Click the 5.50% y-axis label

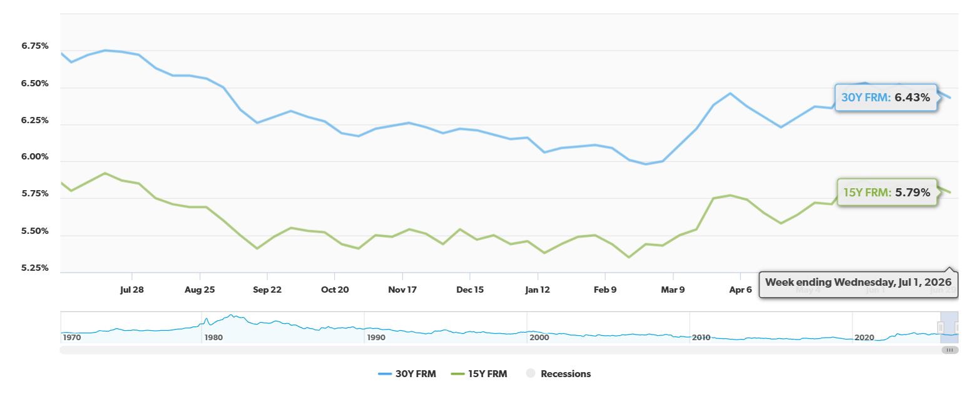[x=34, y=231]
